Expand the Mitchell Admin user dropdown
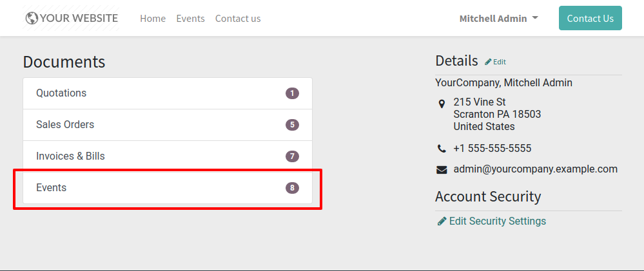Image resolution: width=644 pixels, height=271 pixels. pyautogui.click(x=498, y=19)
